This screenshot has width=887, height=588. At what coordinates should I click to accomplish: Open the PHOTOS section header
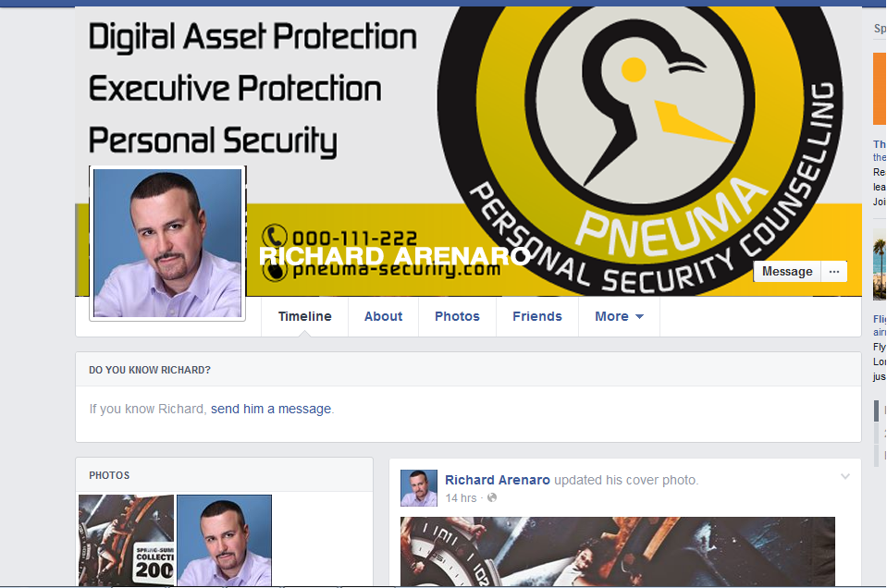click(x=109, y=475)
